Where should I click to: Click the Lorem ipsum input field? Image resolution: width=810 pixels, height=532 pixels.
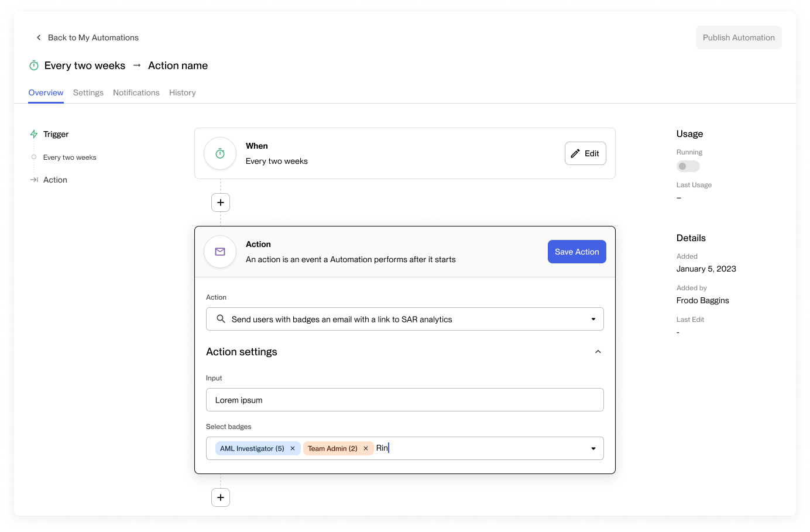pos(404,400)
